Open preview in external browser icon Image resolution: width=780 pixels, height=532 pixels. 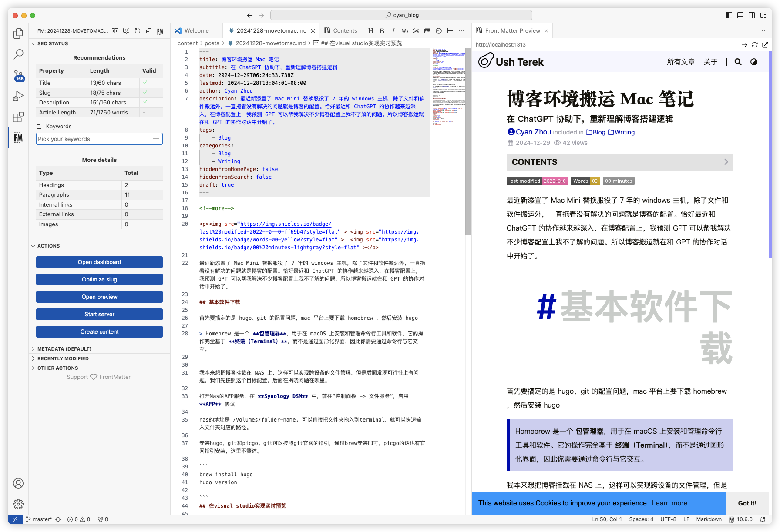point(765,45)
